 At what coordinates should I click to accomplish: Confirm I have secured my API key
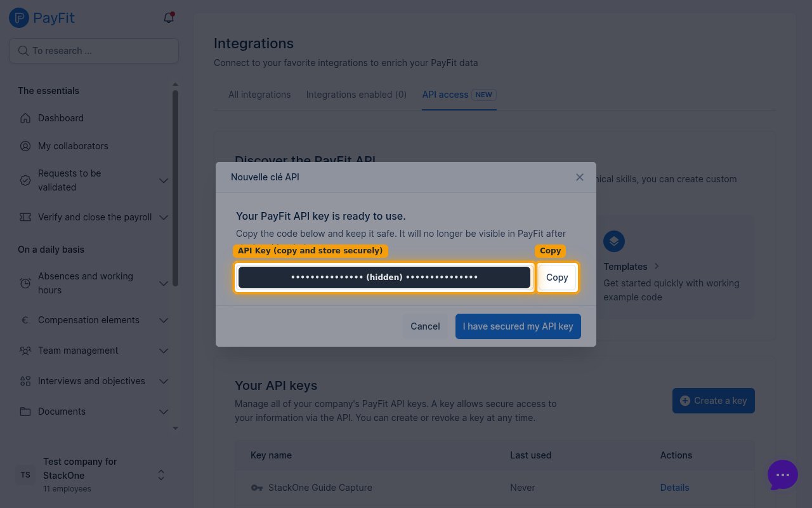coord(518,326)
